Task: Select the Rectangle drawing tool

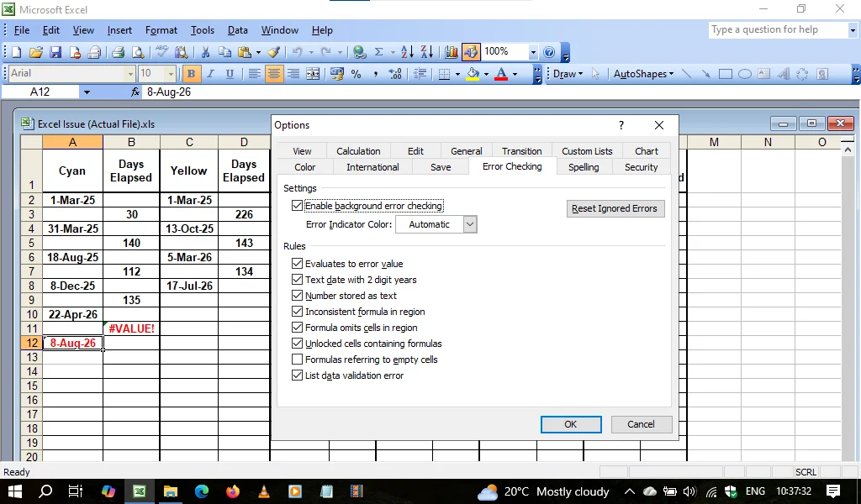Action: click(726, 73)
